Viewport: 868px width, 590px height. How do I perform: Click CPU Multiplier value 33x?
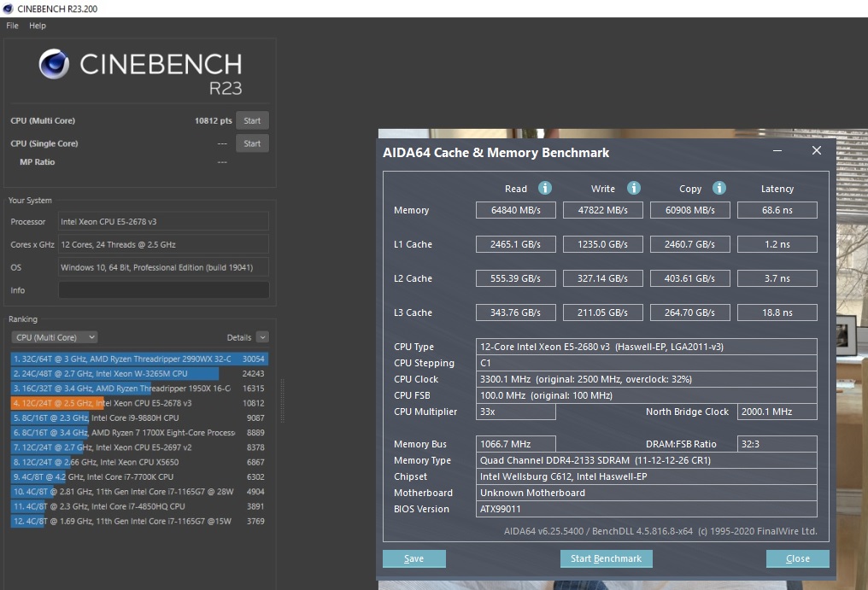click(516, 412)
